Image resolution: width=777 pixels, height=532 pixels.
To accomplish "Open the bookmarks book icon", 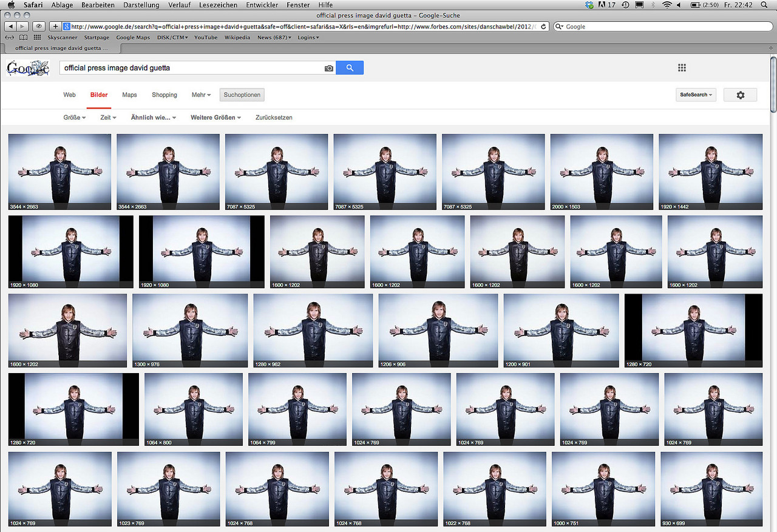I will (23, 38).
